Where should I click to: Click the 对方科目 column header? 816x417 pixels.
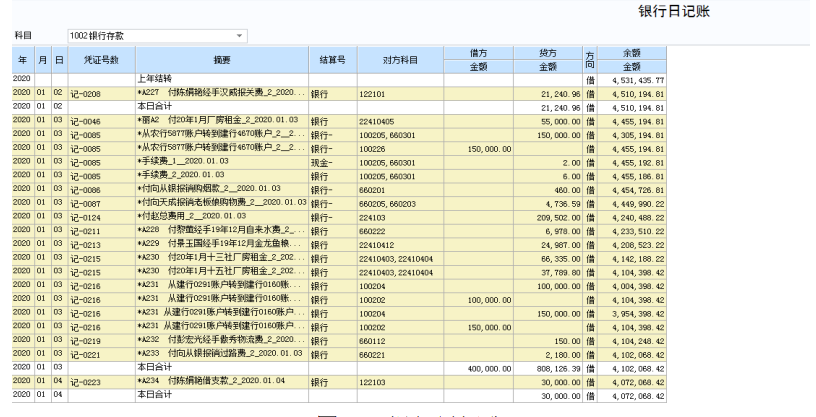[x=400, y=60]
